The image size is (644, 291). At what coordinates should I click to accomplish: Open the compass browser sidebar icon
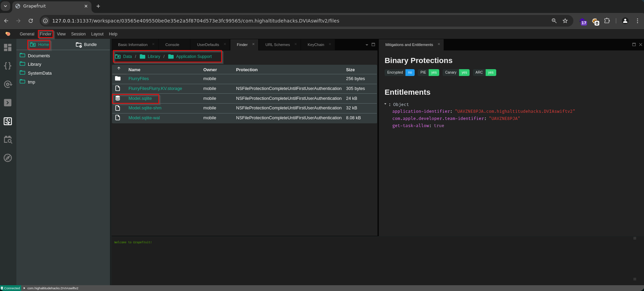tap(8, 158)
